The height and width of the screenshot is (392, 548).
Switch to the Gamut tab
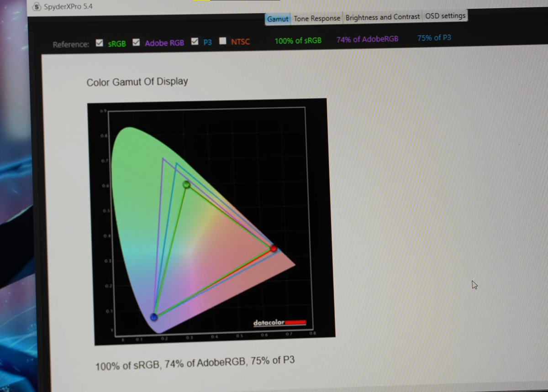point(278,19)
